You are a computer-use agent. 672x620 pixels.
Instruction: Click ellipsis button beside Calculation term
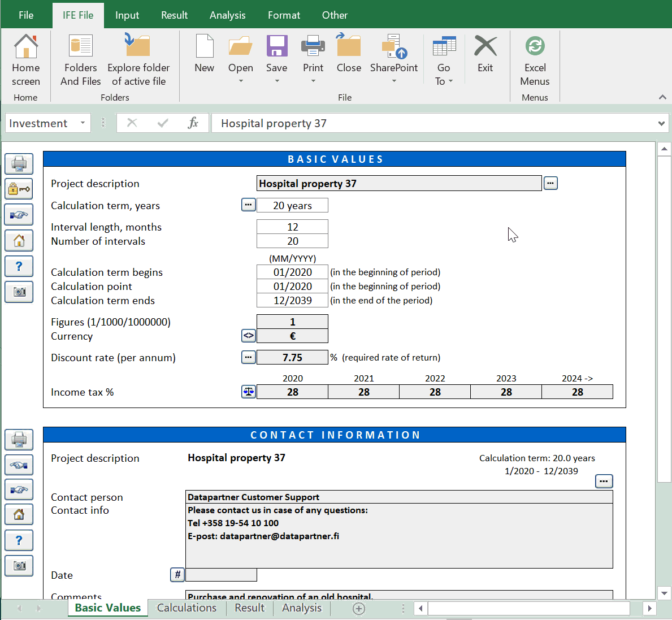pyautogui.click(x=249, y=205)
